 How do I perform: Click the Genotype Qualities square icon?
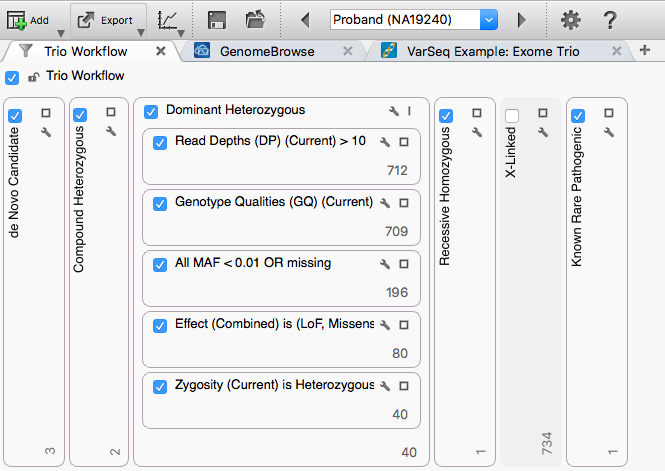(404, 203)
